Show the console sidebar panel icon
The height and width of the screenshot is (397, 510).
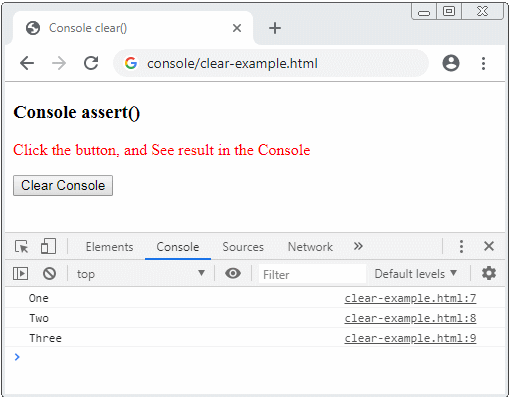tap(20, 274)
